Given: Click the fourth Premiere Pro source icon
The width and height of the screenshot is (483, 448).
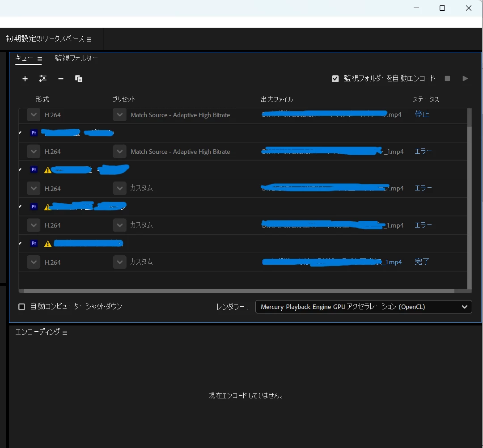Looking at the screenshot, I should [34, 243].
